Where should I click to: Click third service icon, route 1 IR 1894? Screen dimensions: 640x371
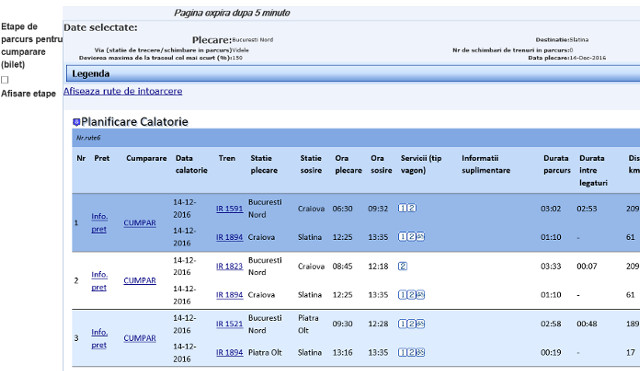(420, 237)
